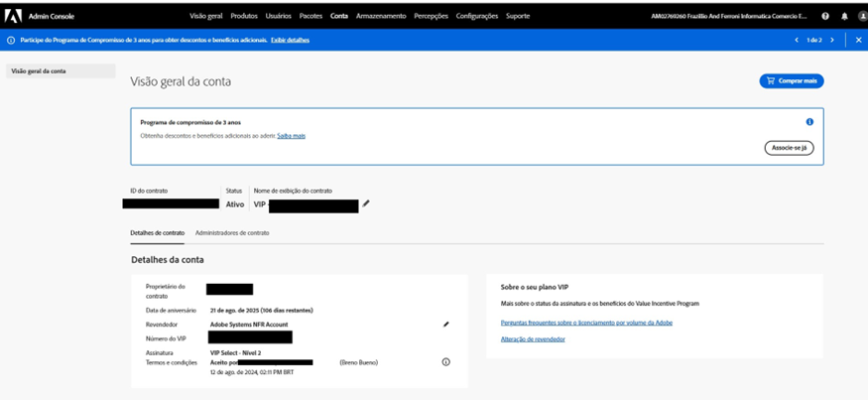Click the info icon beside Termos e condições

pyautogui.click(x=445, y=362)
